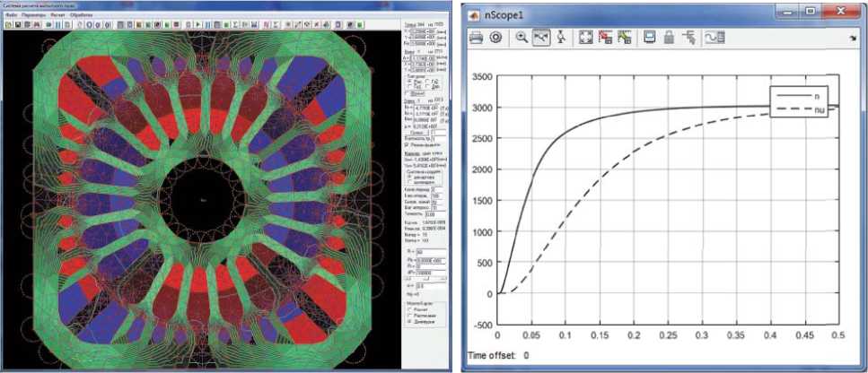Toggle the Floating scope icon
Screen dimensions: 868x373
point(649,38)
